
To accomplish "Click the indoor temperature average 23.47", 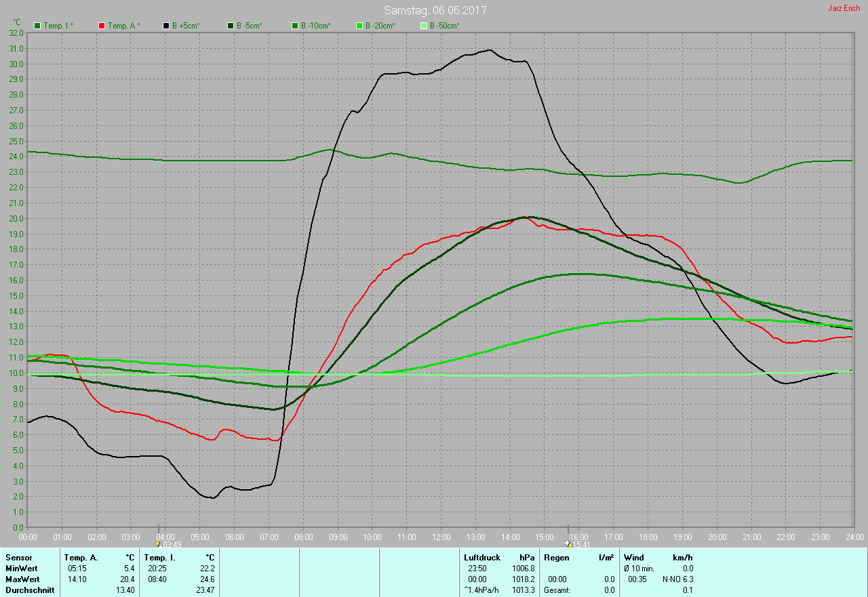I will click(x=204, y=590).
